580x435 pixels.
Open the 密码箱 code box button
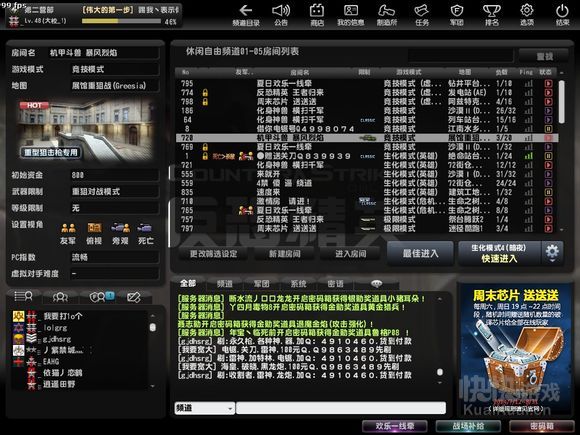[x=542, y=426]
